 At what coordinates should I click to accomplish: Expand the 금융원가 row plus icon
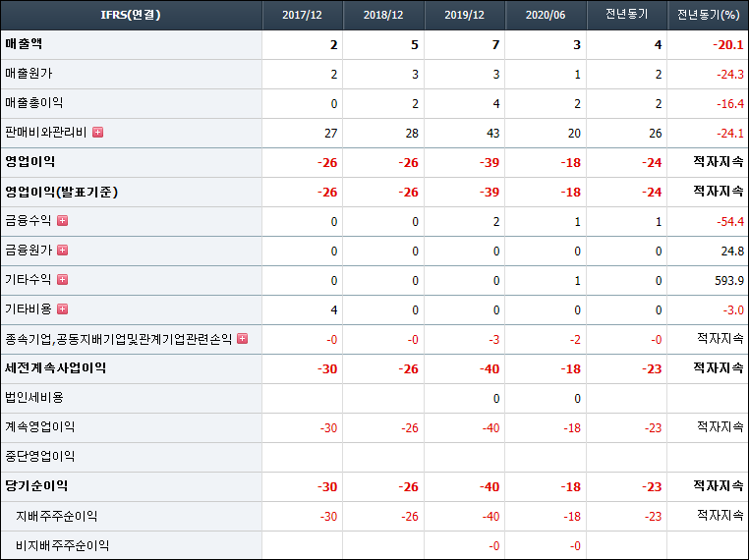click(x=63, y=251)
